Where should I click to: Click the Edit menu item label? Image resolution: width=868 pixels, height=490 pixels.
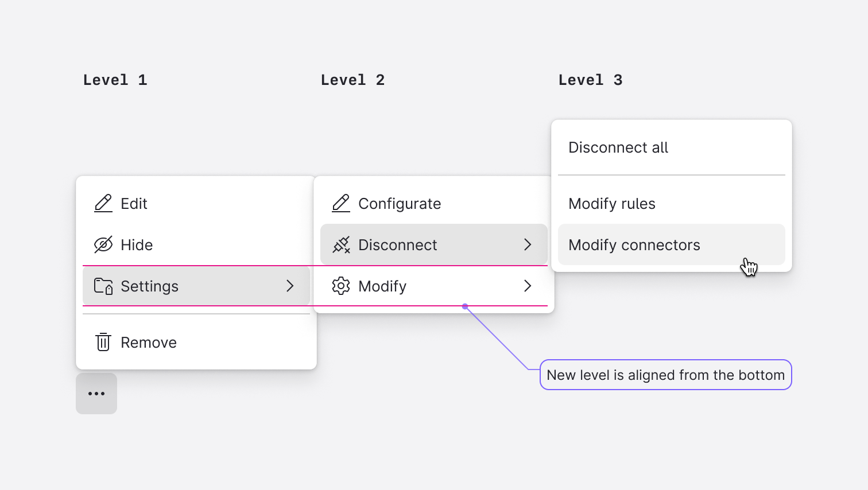[134, 204]
